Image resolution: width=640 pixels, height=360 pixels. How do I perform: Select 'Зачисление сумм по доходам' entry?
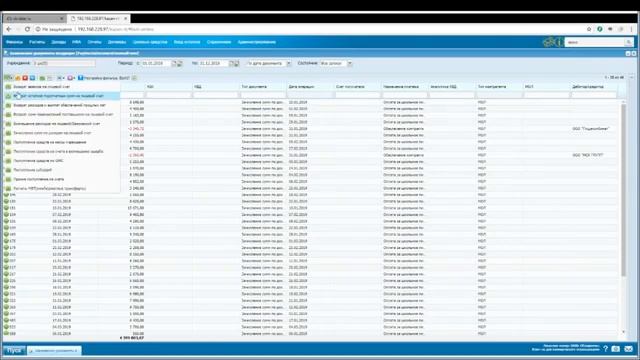coord(62,133)
